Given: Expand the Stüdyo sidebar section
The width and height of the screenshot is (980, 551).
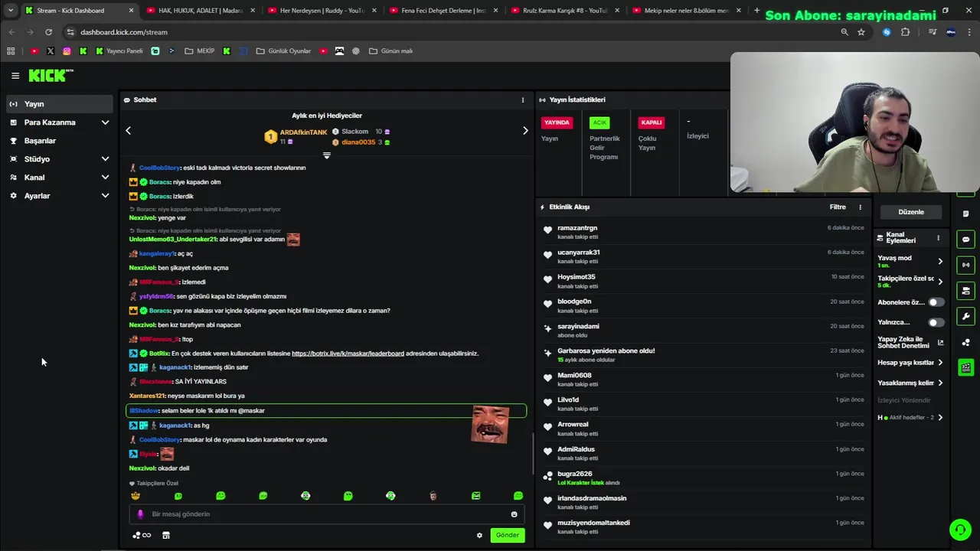Looking at the screenshot, I should coord(105,159).
